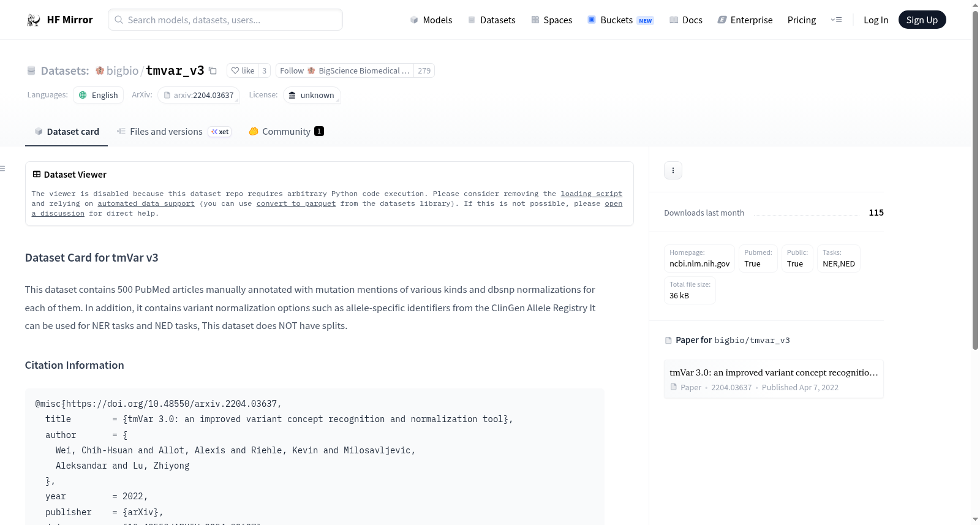Click the like count 3
This screenshot has width=980, height=525.
pyautogui.click(x=265, y=71)
